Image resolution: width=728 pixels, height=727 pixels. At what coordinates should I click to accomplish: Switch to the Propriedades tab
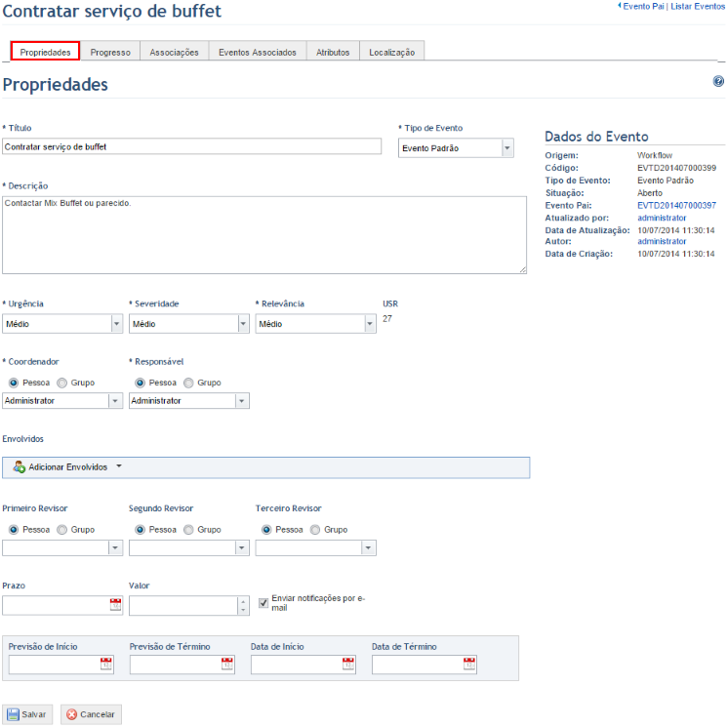45,52
